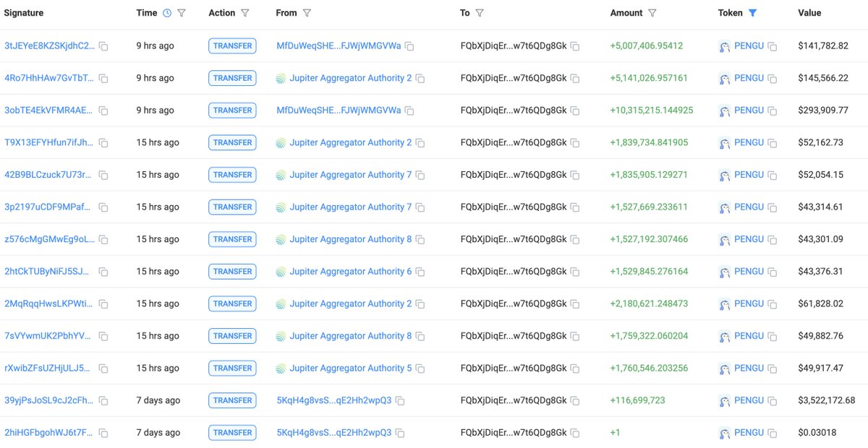This screenshot has height=448, width=868.
Task: Open the To column filter
Action: point(480,13)
